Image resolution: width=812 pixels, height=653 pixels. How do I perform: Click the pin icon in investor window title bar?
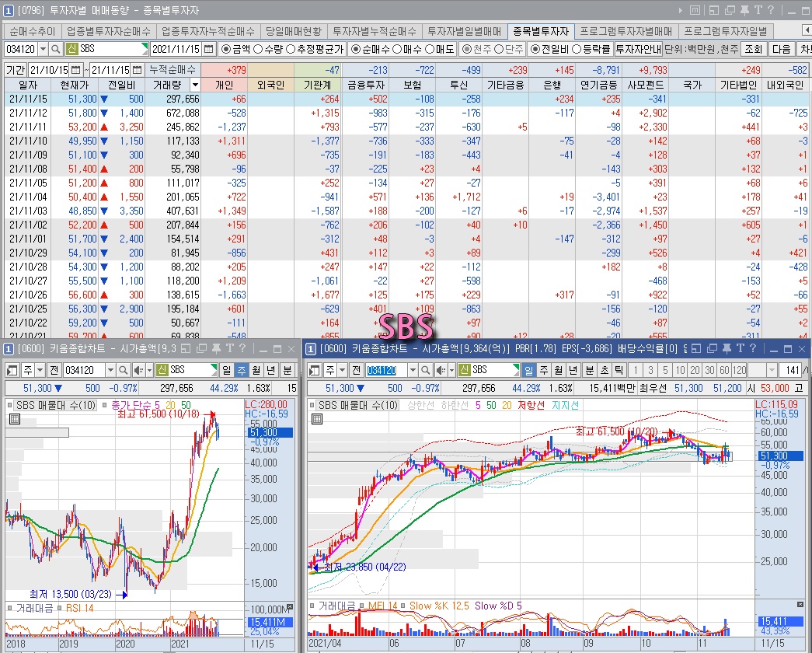tap(744, 10)
